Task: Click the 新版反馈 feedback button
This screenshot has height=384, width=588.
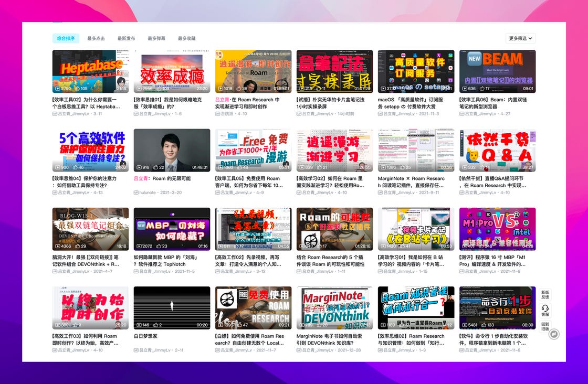Action: point(545,295)
